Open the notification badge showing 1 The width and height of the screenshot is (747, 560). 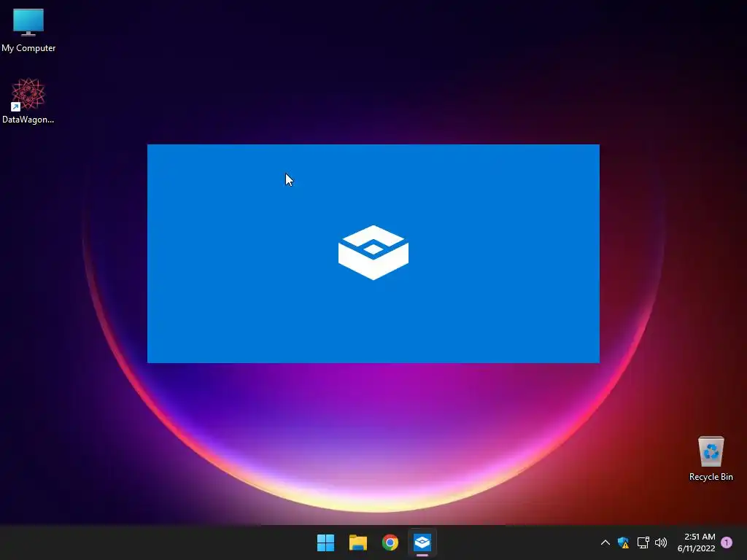click(x=727, y=542)
